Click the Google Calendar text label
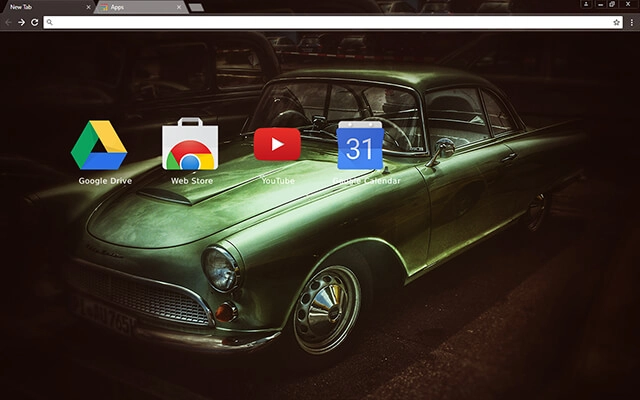 click(366, 181)
